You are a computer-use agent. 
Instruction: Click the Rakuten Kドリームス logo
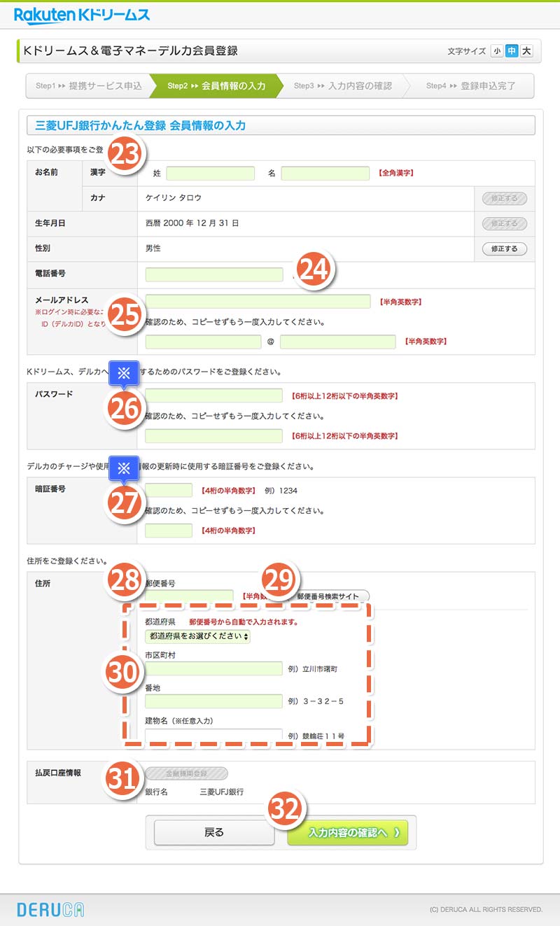tap(81, 15)
